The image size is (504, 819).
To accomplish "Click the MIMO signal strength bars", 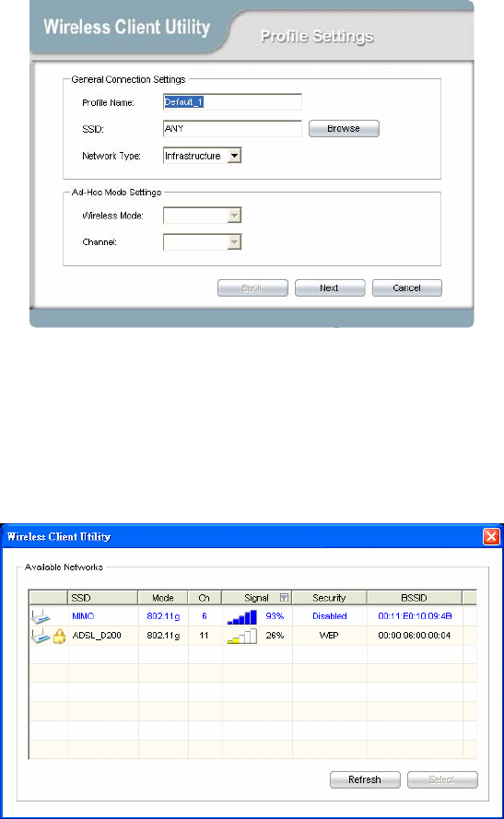I will tap(241, 617).
